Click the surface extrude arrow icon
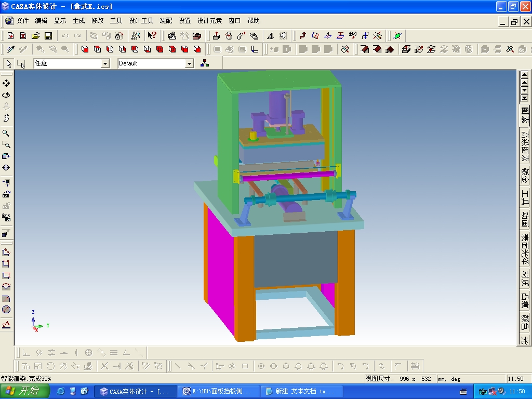The height and width of the screenshot is (399, 532). [x=406, y=49]
